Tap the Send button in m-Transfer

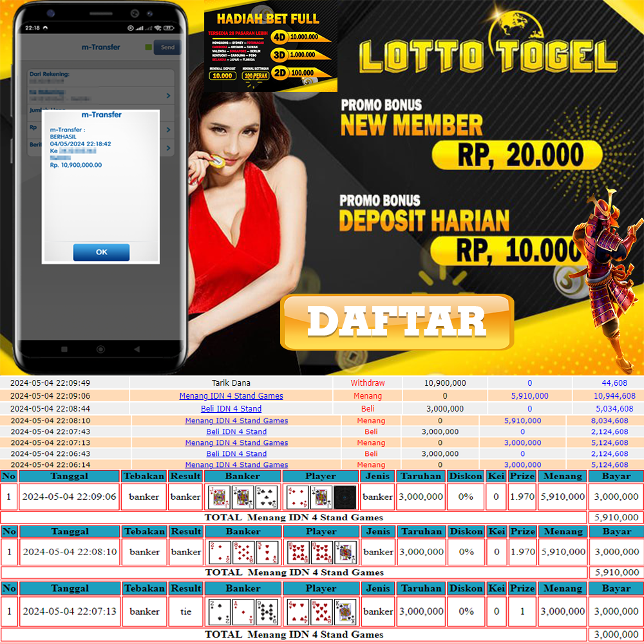167,47
